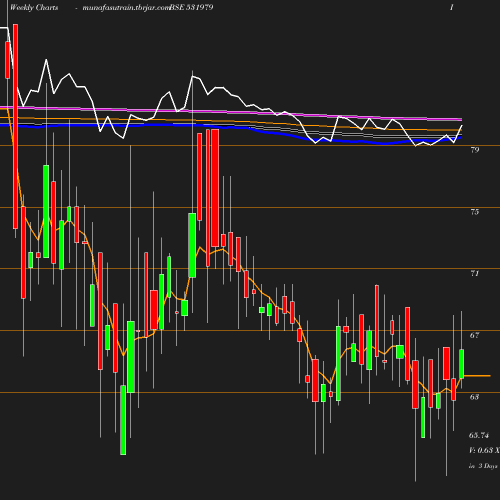Click the current price value 65.74
Image resolution: width=500 pixels, height=500 pixels.
pos(479,435)
